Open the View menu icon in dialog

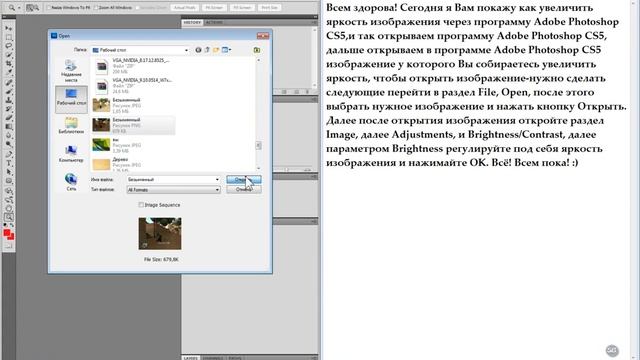point(226,50)
